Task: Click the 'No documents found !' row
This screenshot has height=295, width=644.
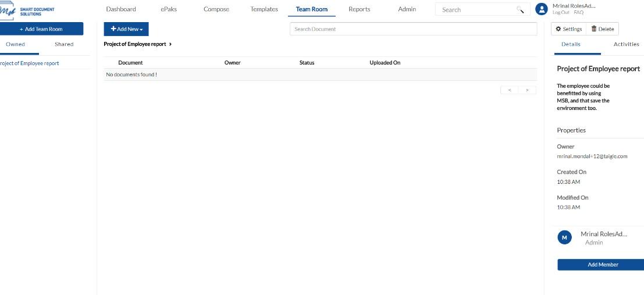Action: [320, 74]
